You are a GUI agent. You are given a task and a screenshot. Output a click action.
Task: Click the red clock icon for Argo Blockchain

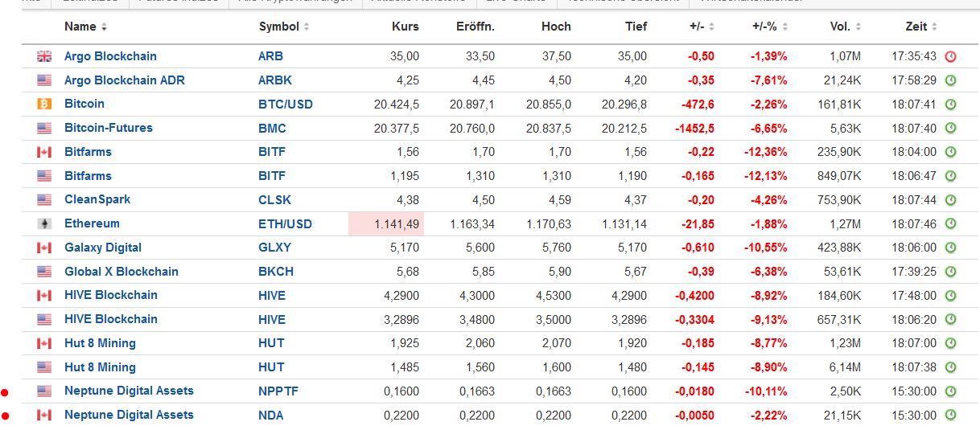pos(950,56)
